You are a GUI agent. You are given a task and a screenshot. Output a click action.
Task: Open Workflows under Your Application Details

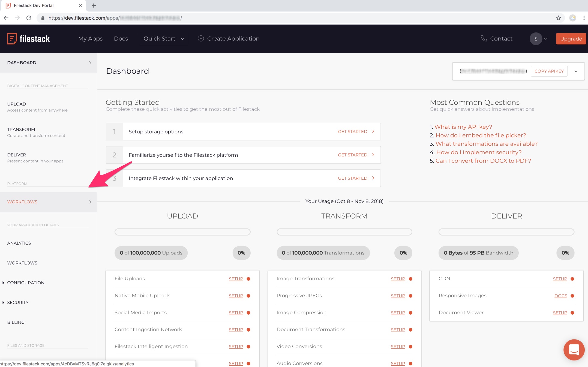click(x=22, y=263)
